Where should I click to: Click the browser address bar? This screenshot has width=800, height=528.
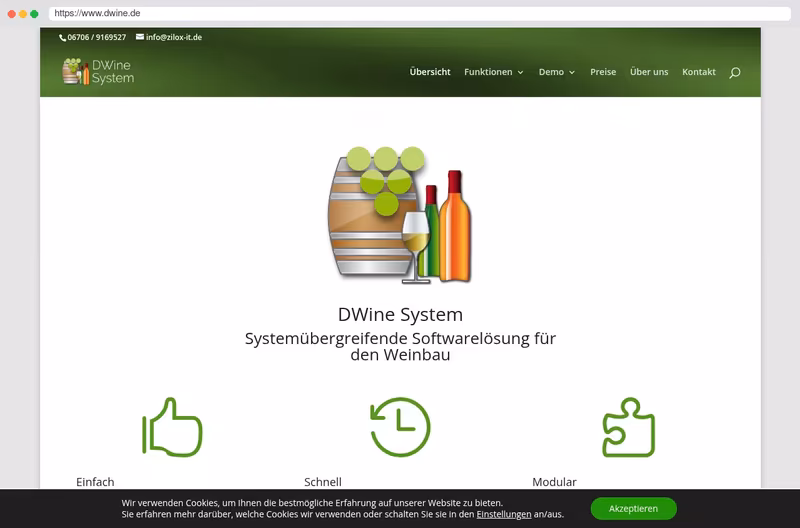click(x=419, y=13)
